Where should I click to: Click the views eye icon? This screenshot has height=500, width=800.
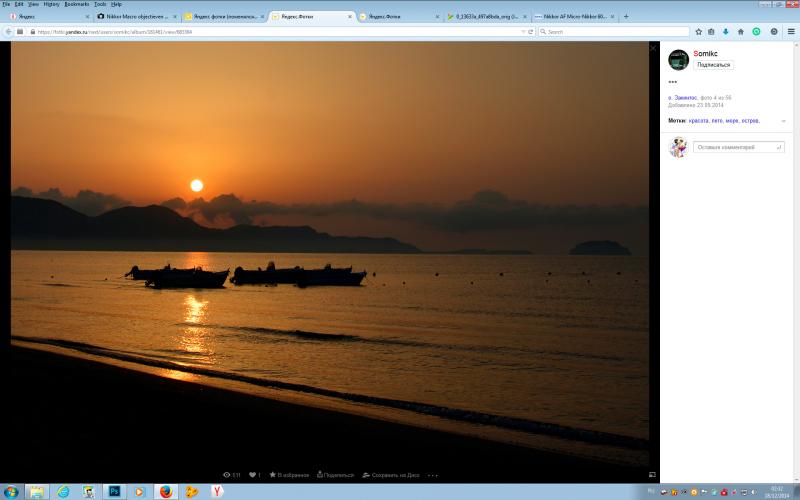(227, 475)
